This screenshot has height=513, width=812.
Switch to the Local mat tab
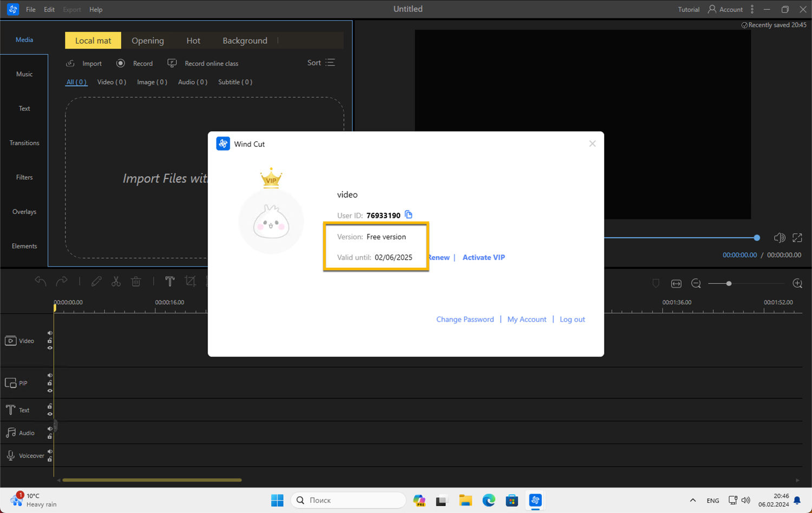tap(93, 41)
